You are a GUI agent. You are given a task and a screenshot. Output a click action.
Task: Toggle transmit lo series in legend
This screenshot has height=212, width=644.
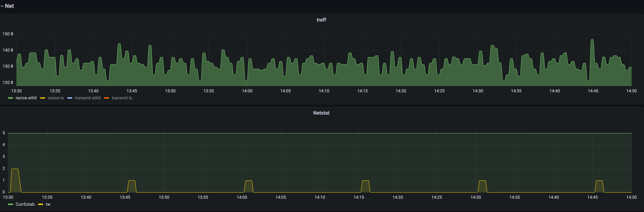click(122, 98)
